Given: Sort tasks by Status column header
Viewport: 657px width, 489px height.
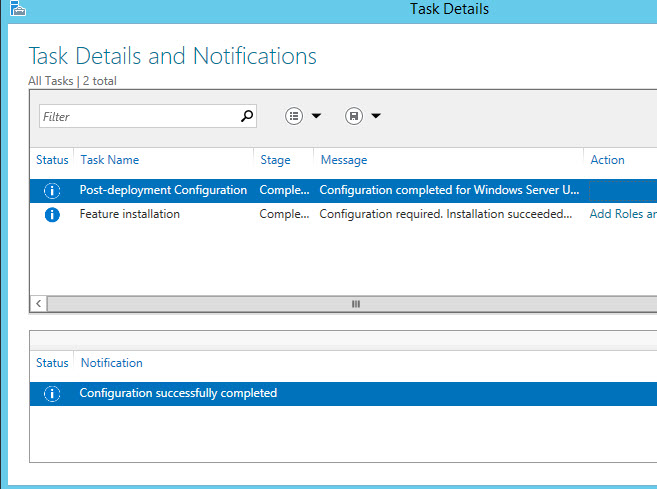Looking at the screenshot, I should point(52,160).
